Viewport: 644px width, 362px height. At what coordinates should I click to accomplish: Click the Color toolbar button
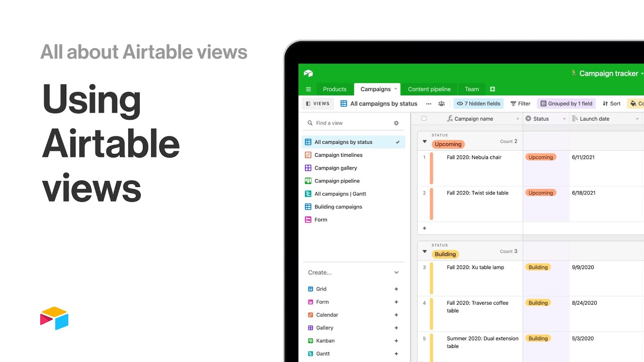tap(636, 104)
